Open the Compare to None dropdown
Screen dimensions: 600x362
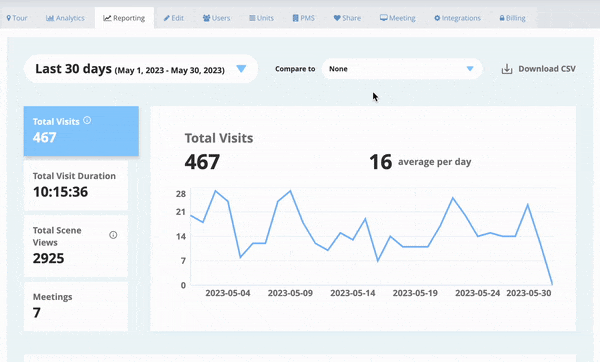[x=402, y=69]
